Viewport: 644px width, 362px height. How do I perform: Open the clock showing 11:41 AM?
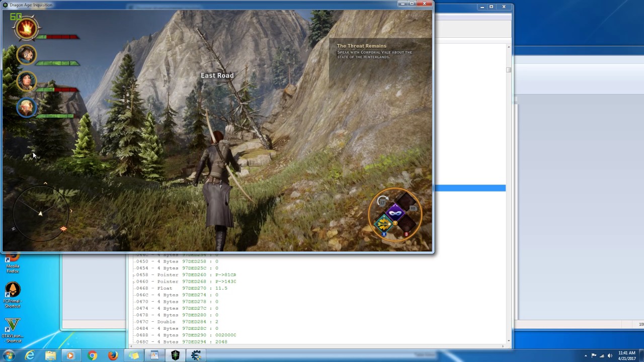point(627,355)
